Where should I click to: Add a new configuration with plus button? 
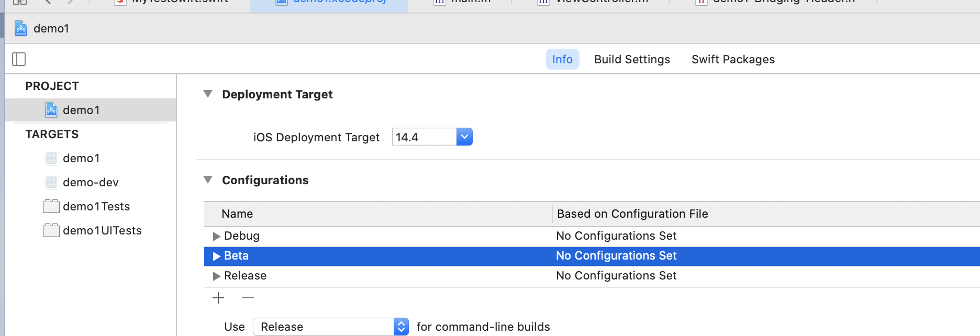[x=218, y=298]
